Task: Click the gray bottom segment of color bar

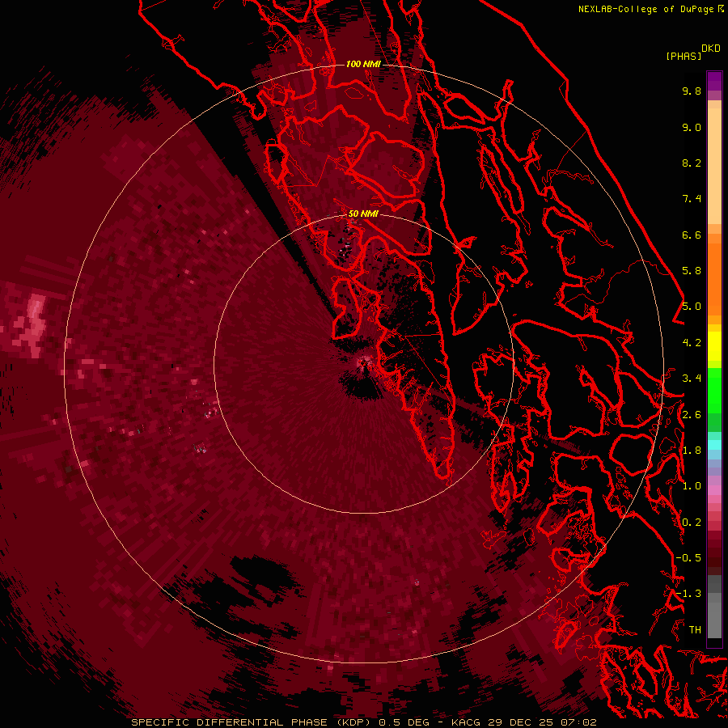Action: [714, 617]
